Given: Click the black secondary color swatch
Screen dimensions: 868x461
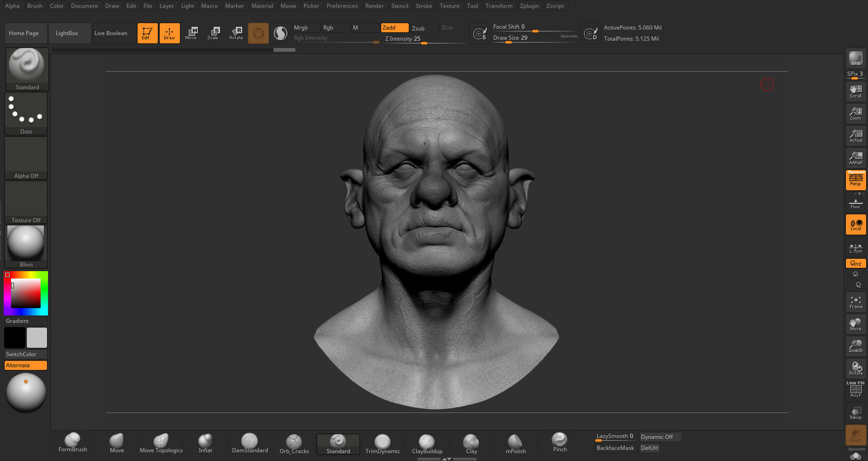Looking at the screenshot, I should pos(15,338).
